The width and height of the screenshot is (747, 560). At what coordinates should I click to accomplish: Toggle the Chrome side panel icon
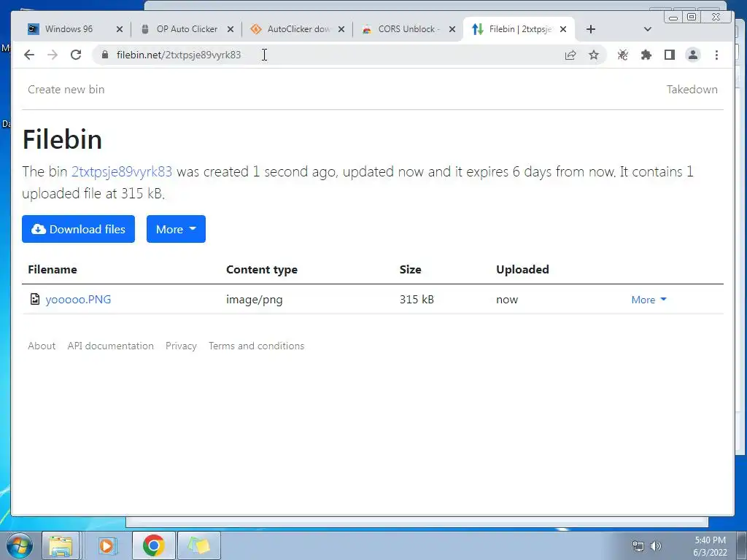(x=670, y=55)
